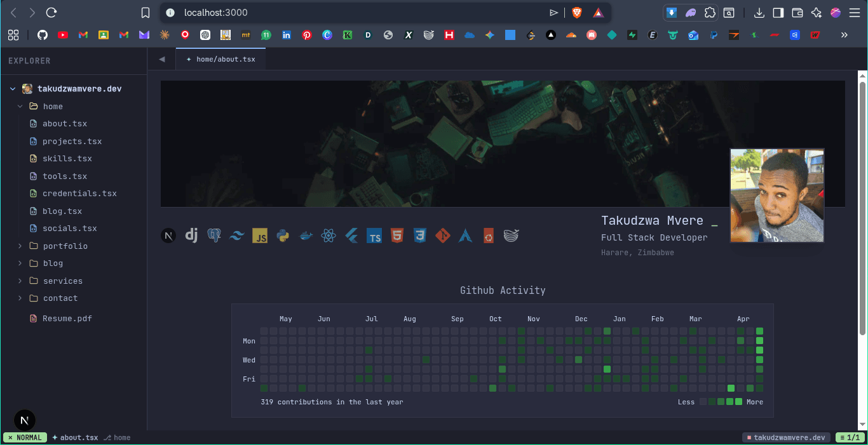This screenshot has width=868, height=445.
Task: Open the Leo AI sparkle icon
Action: [817, 13]
